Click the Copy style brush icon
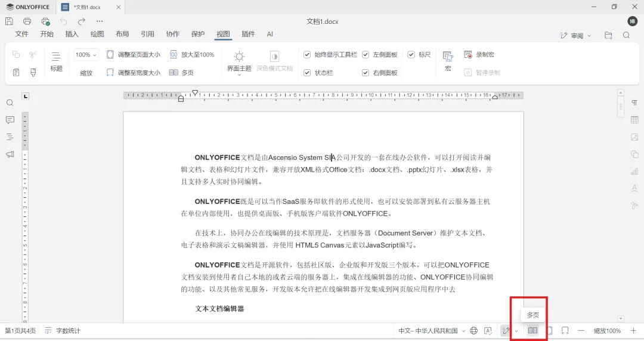Viewport: 644px width, 341px height. click(x=33, y=73)
